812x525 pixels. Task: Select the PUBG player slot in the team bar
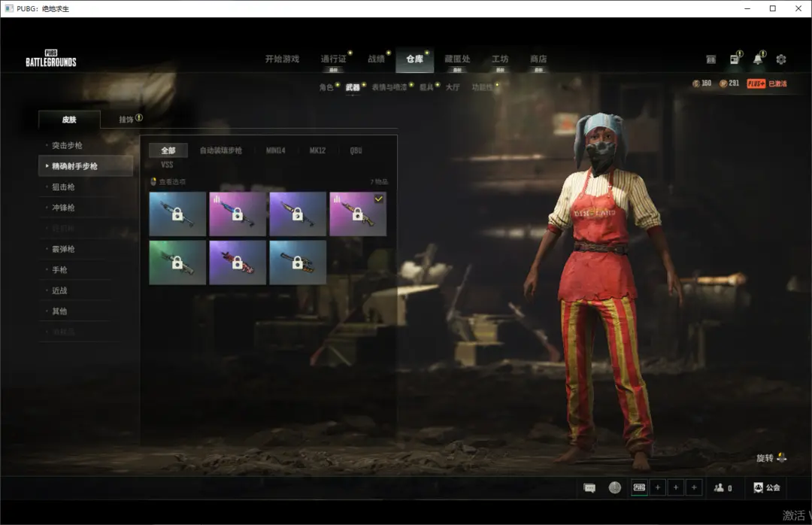tap(640, 487)
